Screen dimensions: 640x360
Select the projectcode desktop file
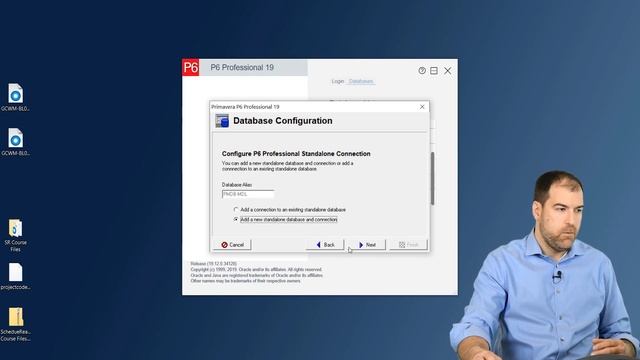click(16, 276)
